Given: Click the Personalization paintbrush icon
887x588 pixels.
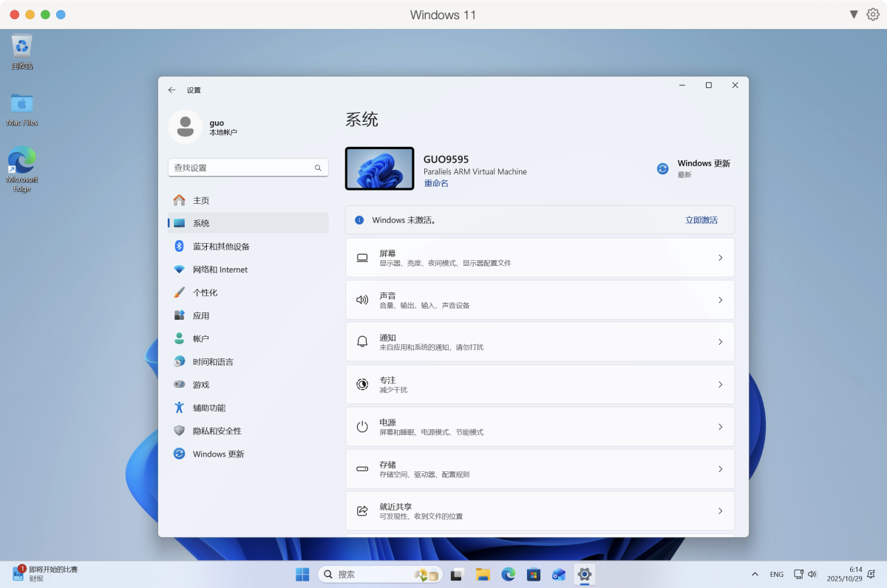Looking at the screenshot, I should click(x=179, y=293).
